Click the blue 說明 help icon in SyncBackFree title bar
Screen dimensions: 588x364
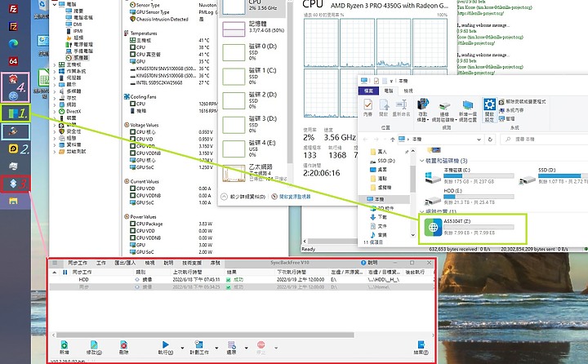pyautogui.click(x=363, y=263)
